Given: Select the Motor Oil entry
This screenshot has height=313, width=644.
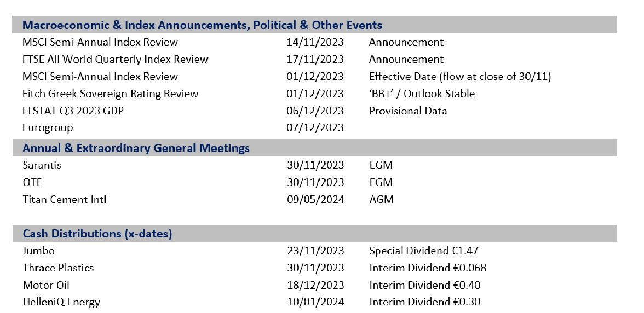Looking at the screenshot, I should pos(46,285).
